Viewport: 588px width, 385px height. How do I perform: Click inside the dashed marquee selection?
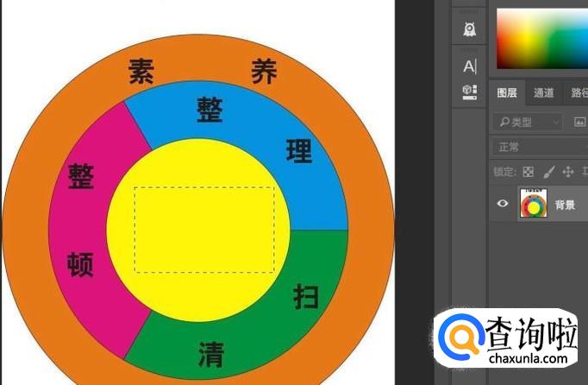point(204,230)
